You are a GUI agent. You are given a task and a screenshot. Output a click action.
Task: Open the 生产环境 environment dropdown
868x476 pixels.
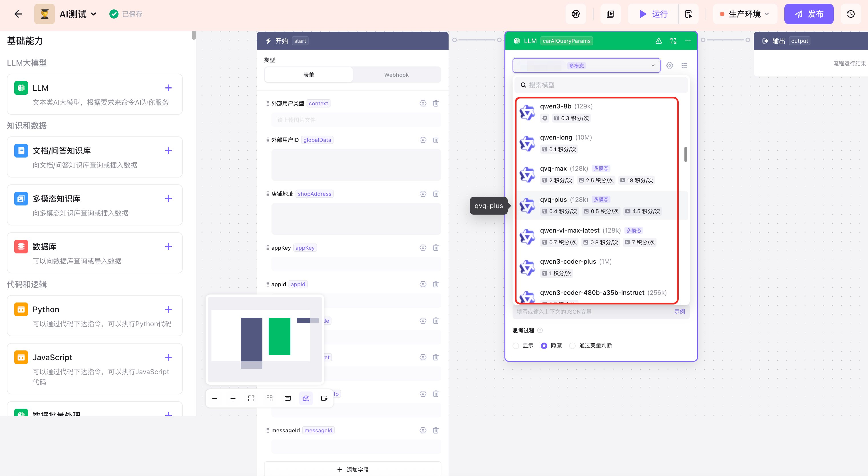click(x=745, y=14)
